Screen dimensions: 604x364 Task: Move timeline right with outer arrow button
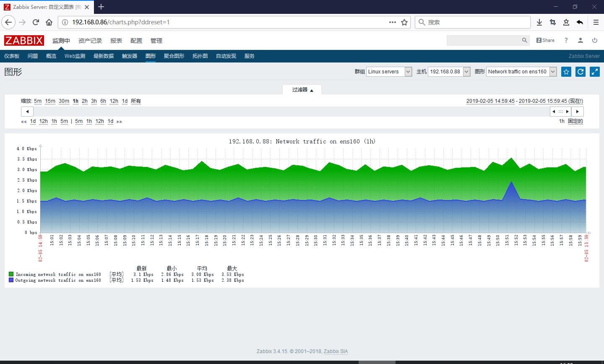578,112
